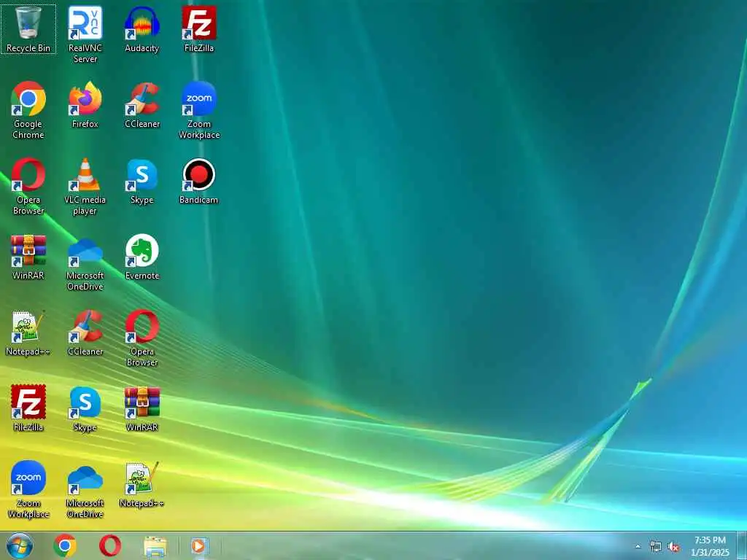747x560 pixels.
Task: Select the Firefox desktop shortcut
Action: click(x=85, y=105)
